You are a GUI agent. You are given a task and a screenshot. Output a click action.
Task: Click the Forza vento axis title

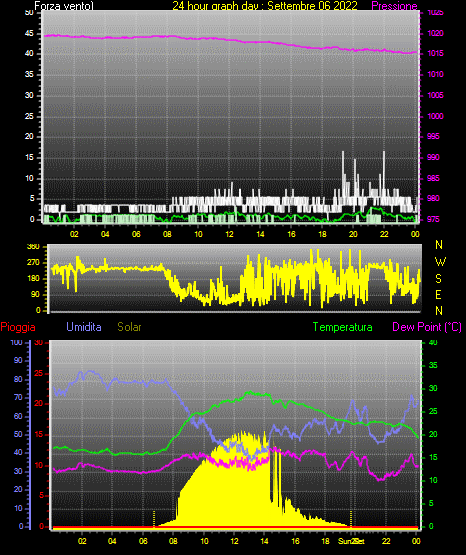pos(64,6)
